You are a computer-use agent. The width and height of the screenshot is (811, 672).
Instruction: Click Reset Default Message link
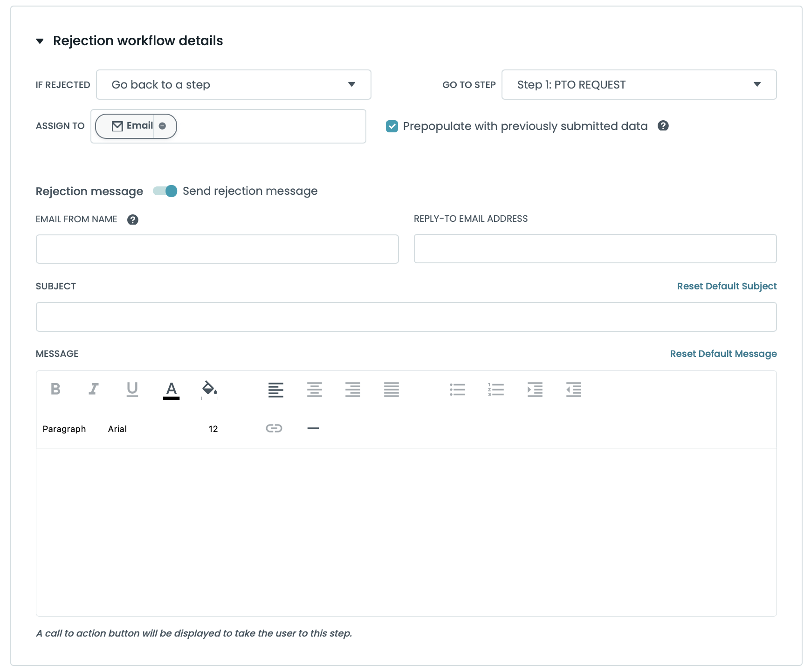[x=723, y=354]
